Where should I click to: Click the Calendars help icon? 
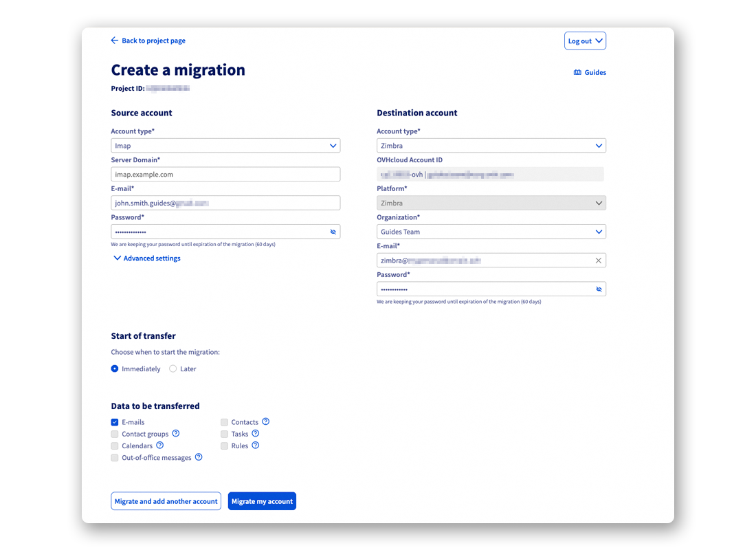(160, 445)
